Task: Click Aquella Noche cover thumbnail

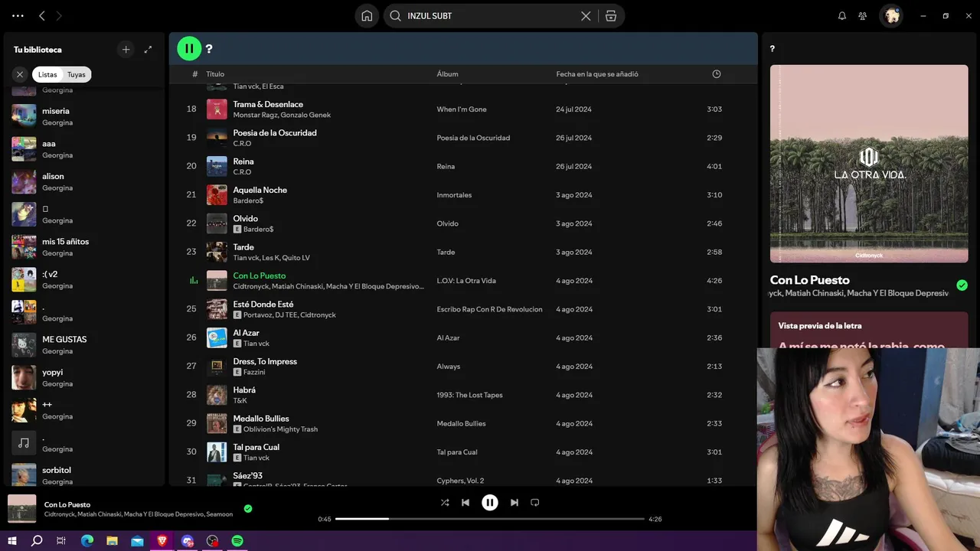Action: click(217, 195)
